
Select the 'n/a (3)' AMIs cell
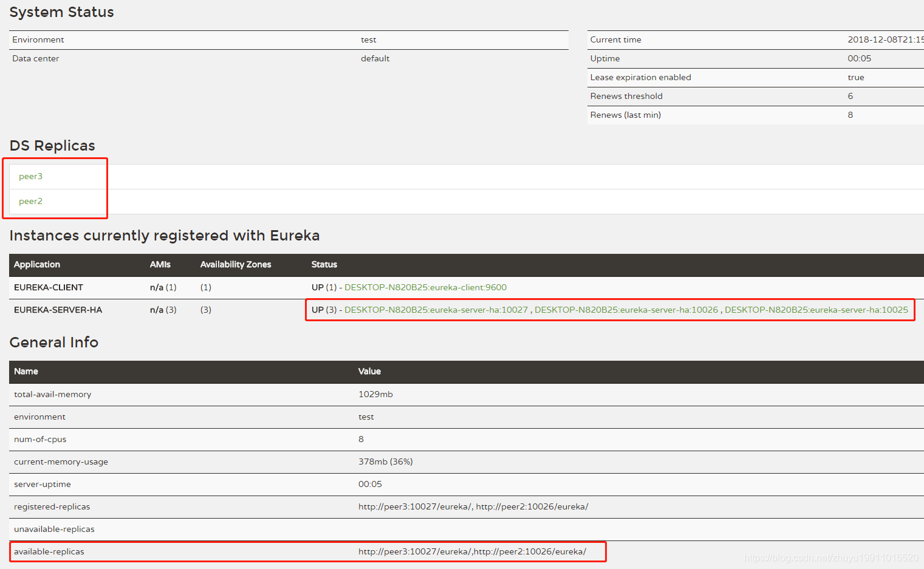[x=163, y=310]
